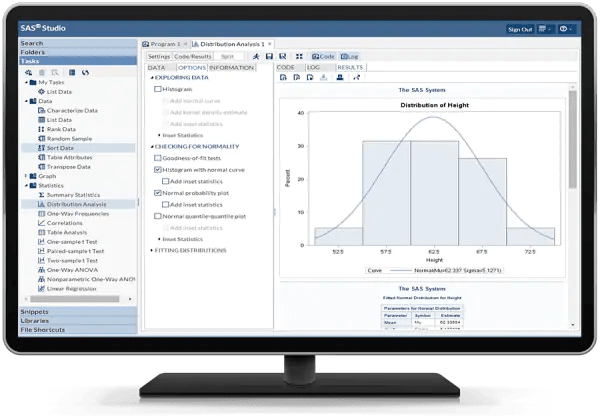The height and width of the screenshot is (419, 600).
Task: Click the Transpose Data icon
Action: tap(41, 167)
